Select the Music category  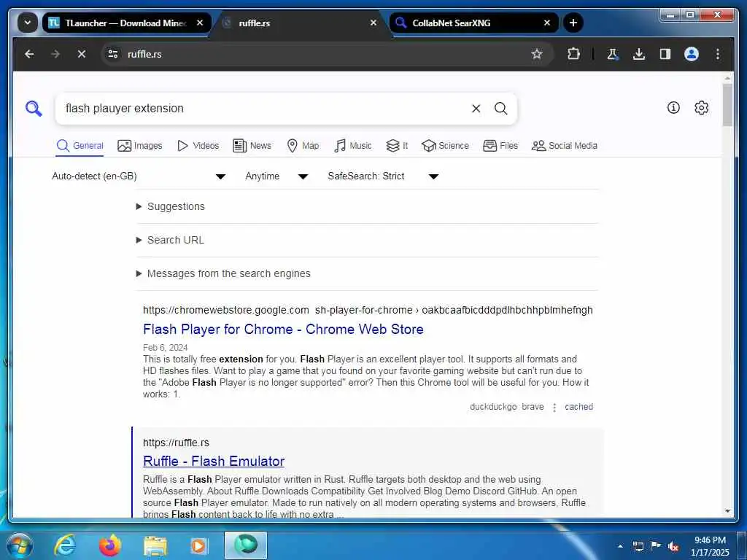point(352,146)
